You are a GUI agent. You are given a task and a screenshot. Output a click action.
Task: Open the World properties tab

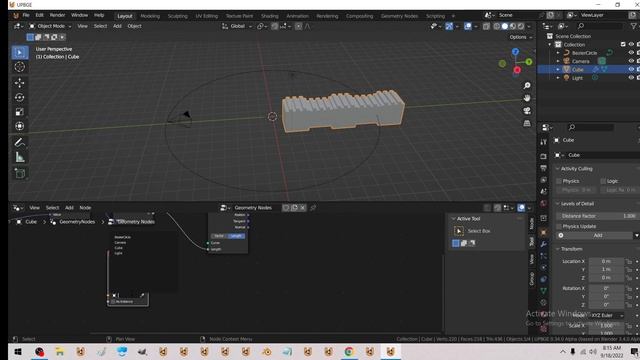pyautogui.click(x=543, y=203)
